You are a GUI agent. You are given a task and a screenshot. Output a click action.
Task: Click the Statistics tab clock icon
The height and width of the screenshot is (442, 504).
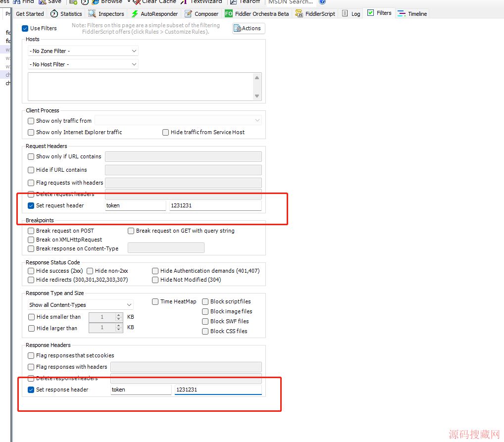click(x=54, y=14)
